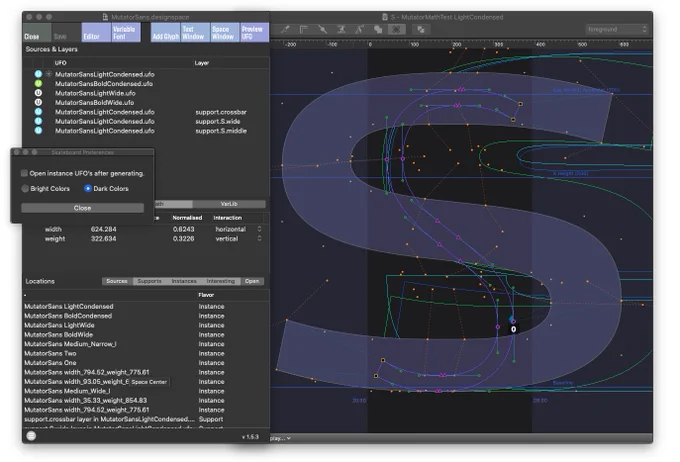Click the status circle of support.S.wide row
680x462 pixels.
click(x=38, y=121)
